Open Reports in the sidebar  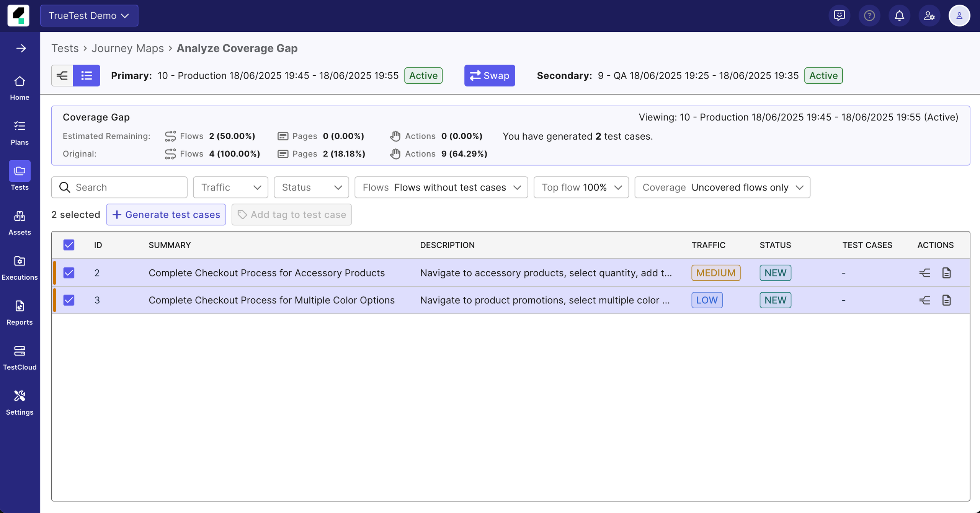[20, 313]
